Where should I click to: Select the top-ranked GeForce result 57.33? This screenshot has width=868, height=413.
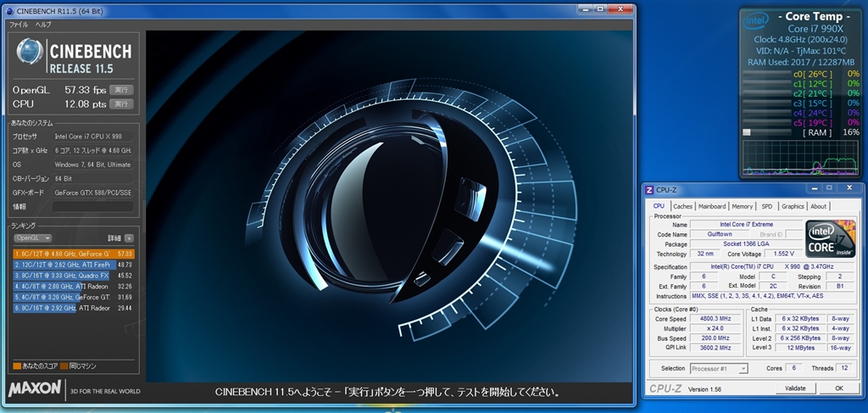pyautogui.click(x=73, y=254)
